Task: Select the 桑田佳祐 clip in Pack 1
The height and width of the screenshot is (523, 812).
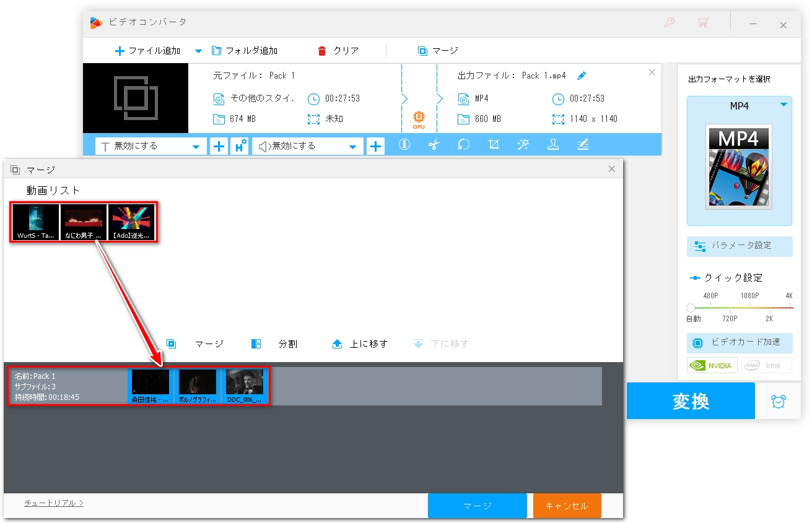Action: pyautogui.click(x=151, y=386)
